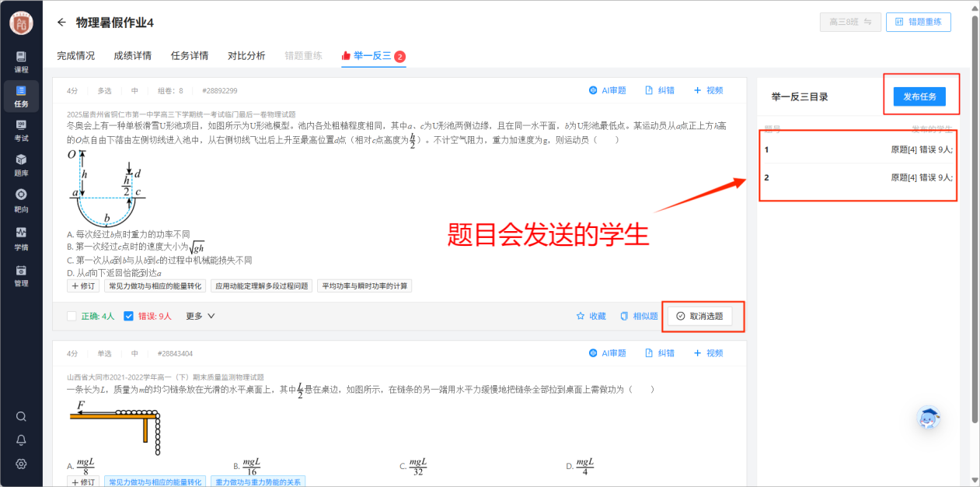980x487 pixels.
Task: Click the school logo avatar at top left
Action: [x=21, y=23]
